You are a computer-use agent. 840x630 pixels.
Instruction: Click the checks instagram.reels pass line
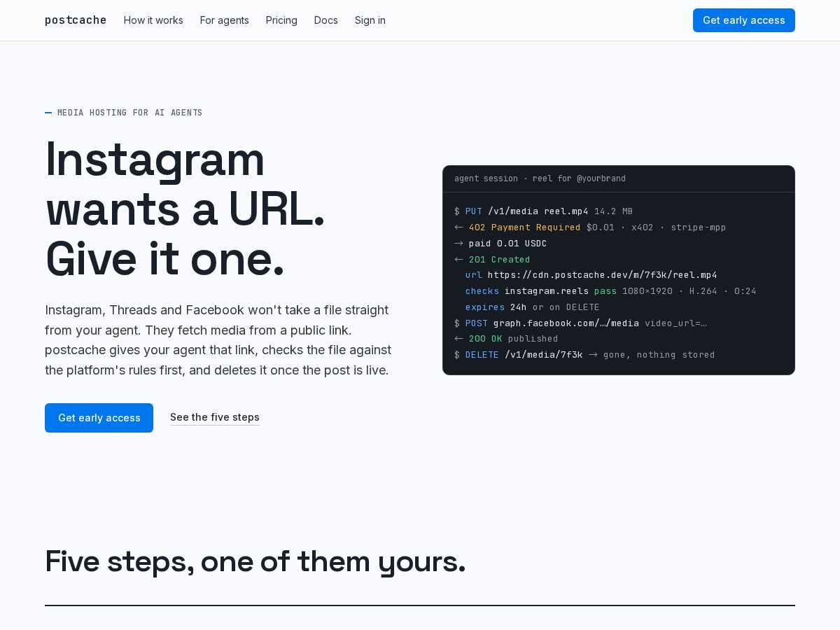click(x=610, y=291)
